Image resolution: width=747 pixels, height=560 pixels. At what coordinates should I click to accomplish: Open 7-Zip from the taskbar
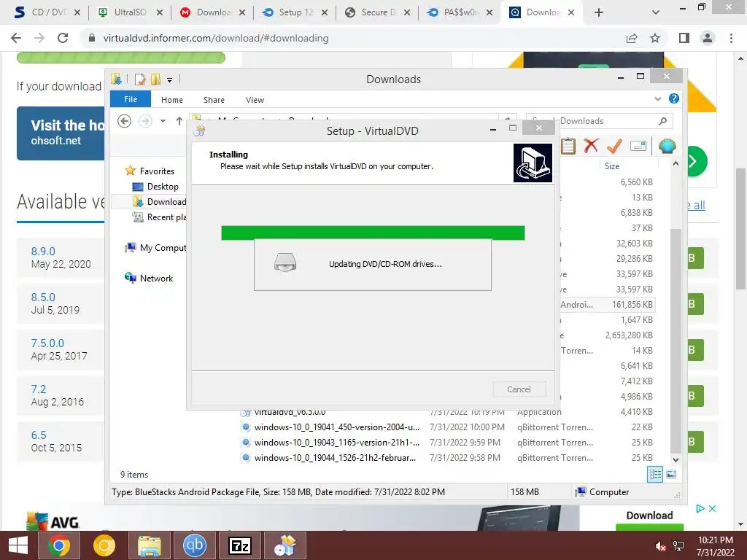[239, 545]
